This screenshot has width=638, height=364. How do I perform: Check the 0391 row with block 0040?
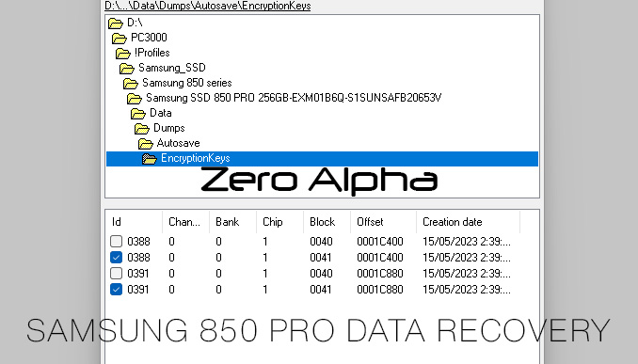point(116,274)
